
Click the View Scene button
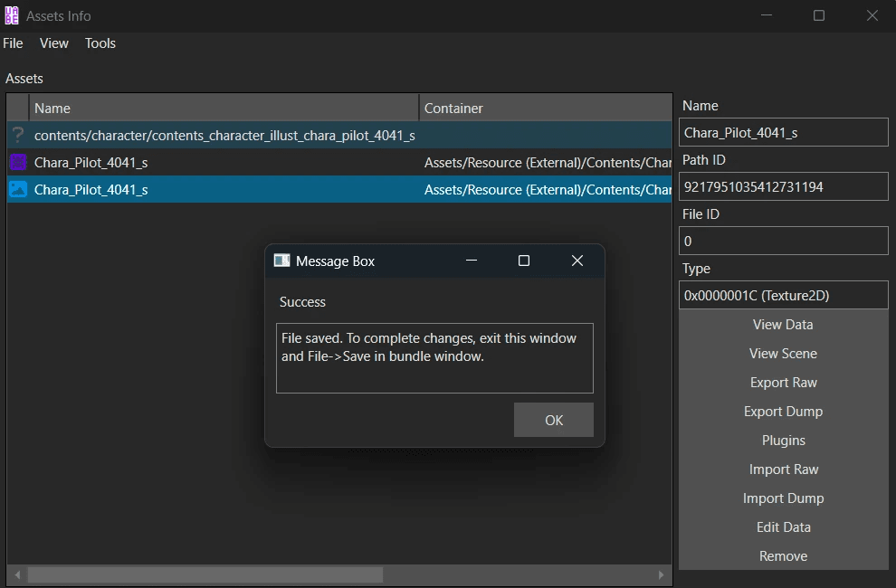(x=783, y=354)
